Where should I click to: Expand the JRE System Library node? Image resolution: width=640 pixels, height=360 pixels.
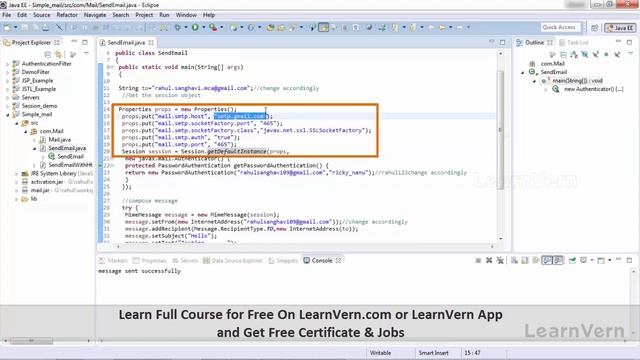(x=17, y=174)
